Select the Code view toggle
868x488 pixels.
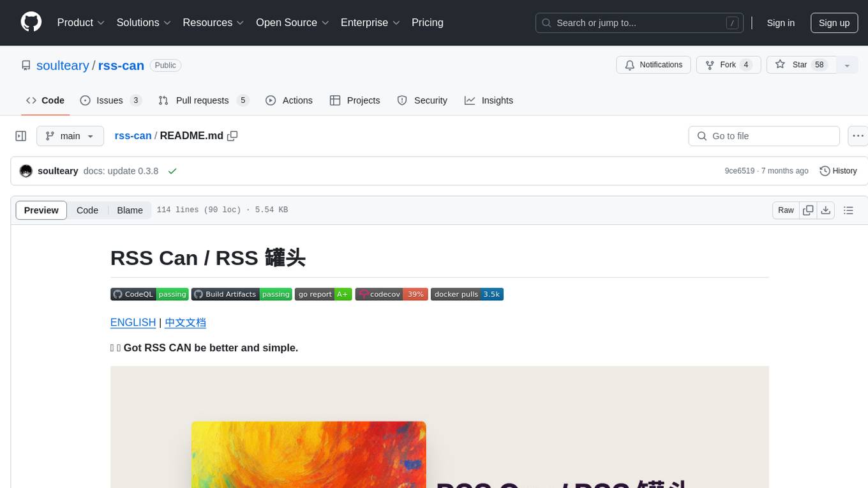87,210
